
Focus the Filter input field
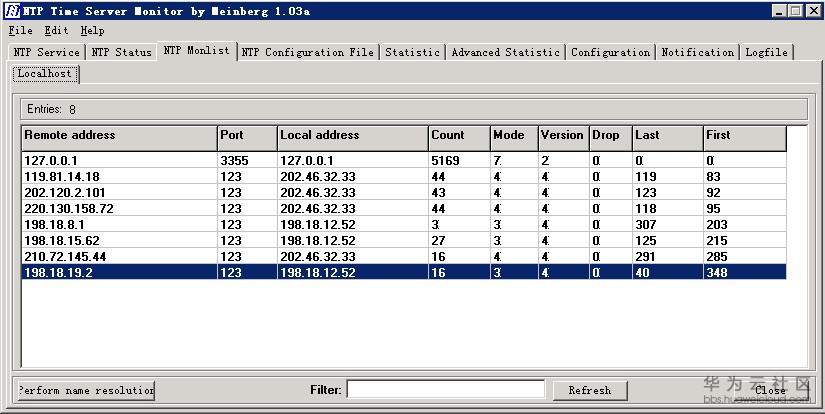[446, 390]
